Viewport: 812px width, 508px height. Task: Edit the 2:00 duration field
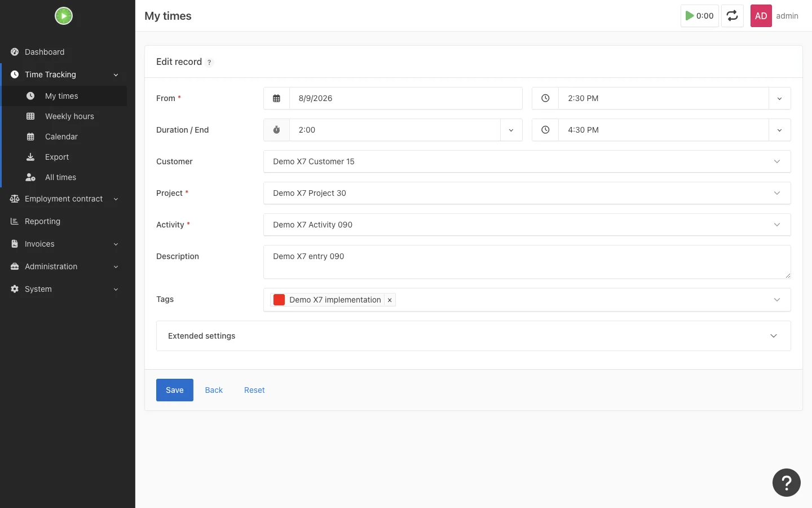(x=395, y=130)
